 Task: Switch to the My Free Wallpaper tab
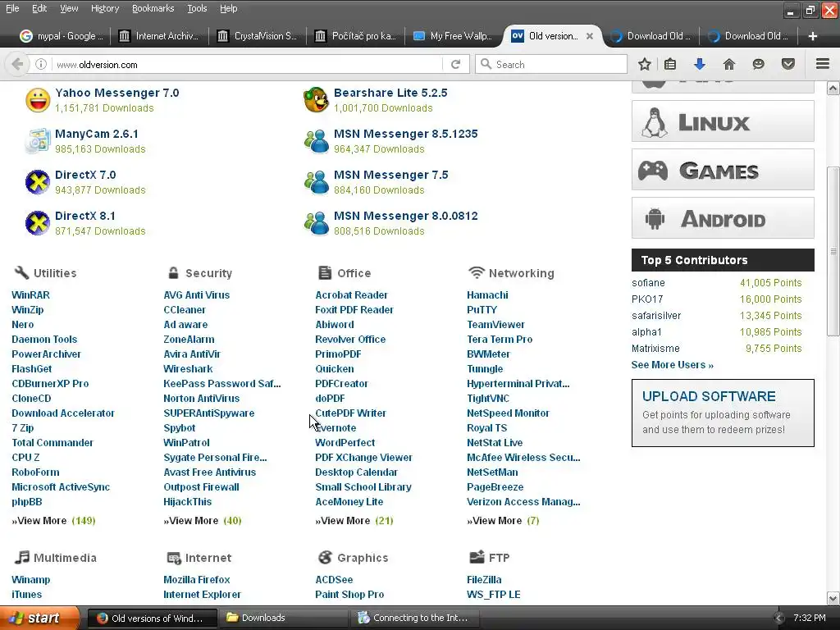(453, 36)
